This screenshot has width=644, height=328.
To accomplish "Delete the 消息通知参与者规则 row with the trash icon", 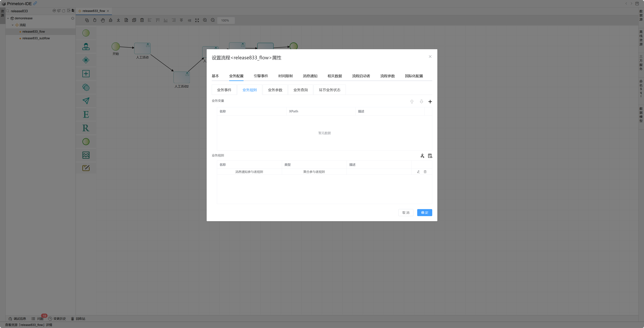I will click(425, 172).
